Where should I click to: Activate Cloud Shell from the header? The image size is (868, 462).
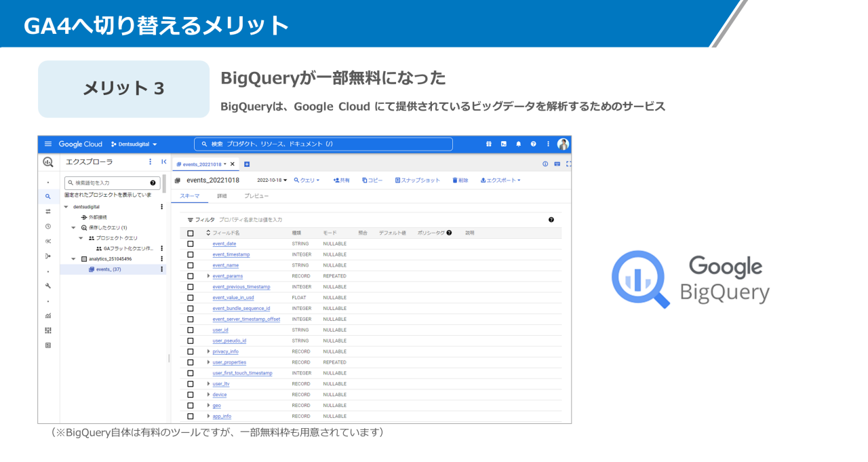(x=502, y=143)
